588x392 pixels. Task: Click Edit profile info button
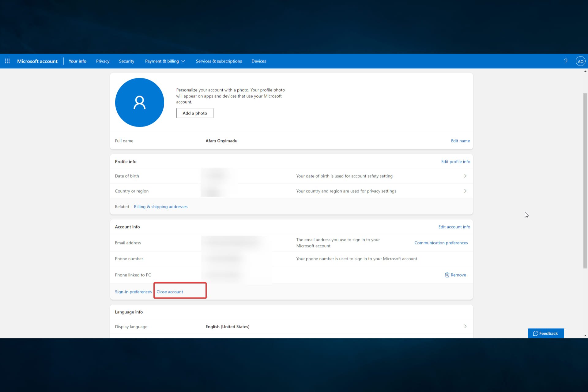tap(455, 161)
